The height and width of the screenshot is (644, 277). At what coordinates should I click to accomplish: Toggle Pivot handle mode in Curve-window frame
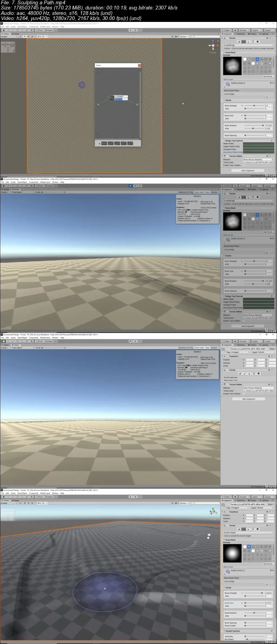(x=39, y=30)
